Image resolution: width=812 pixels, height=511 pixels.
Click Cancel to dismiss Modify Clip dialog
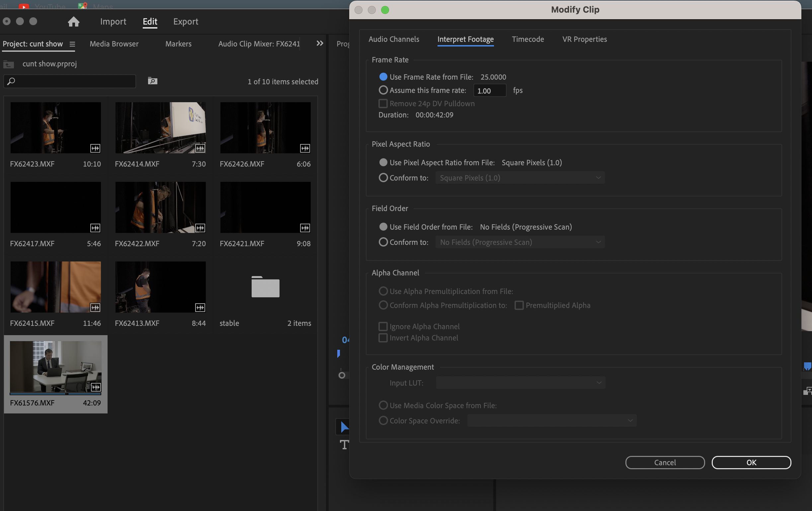click(x=665, y=462)
